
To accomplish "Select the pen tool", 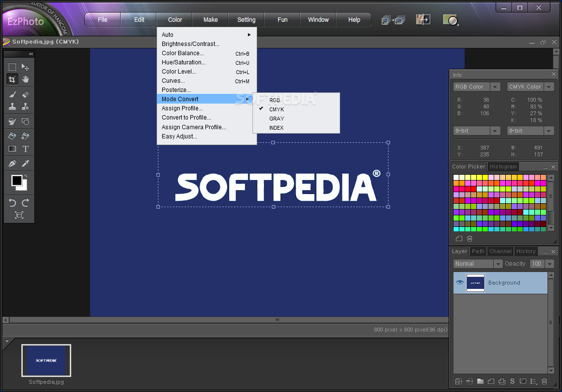I will [x=12, y=164].
